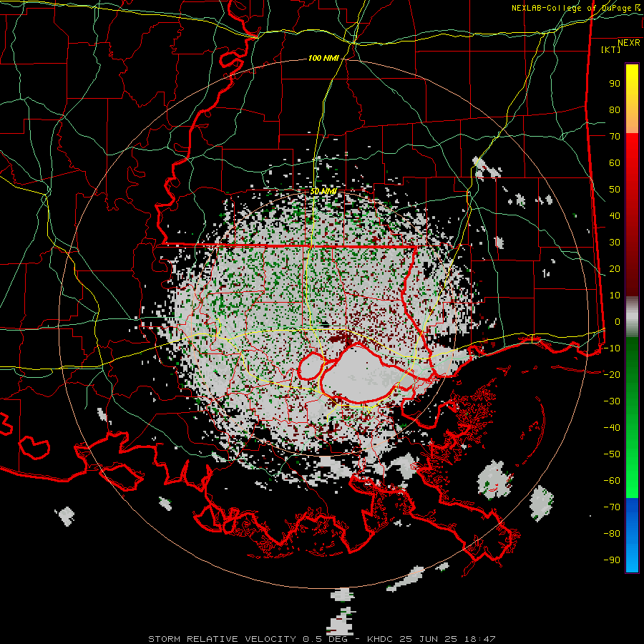Viewport: 644px width, 644px height.
Task: Click the 70 value on the velocity scale
Action: point(615,137)
